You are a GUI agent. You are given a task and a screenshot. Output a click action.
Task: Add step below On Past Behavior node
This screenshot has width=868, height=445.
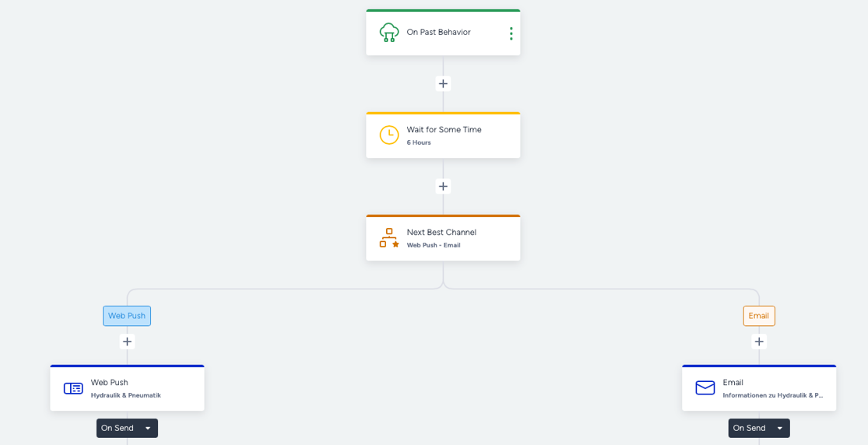443,84
